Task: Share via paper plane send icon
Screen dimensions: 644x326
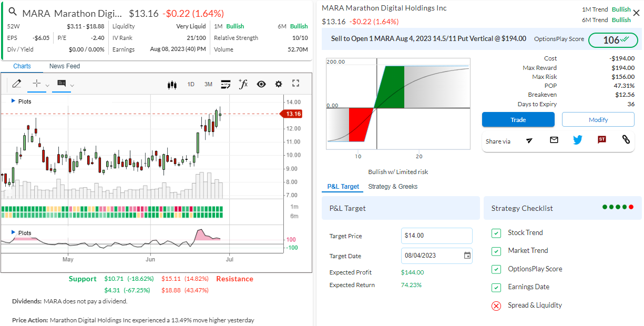Action: [x=529, y=140]
